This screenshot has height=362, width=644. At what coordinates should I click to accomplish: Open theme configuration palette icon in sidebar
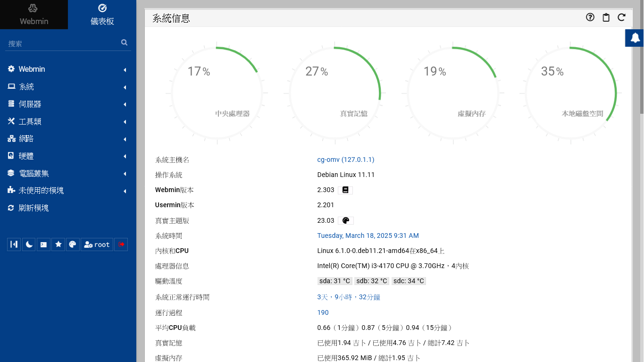(73, 244)
